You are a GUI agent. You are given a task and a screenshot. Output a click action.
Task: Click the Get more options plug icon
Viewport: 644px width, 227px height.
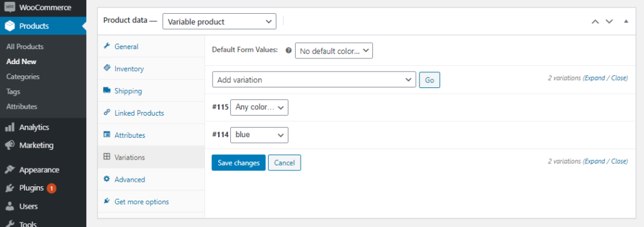tap(107, 201)
